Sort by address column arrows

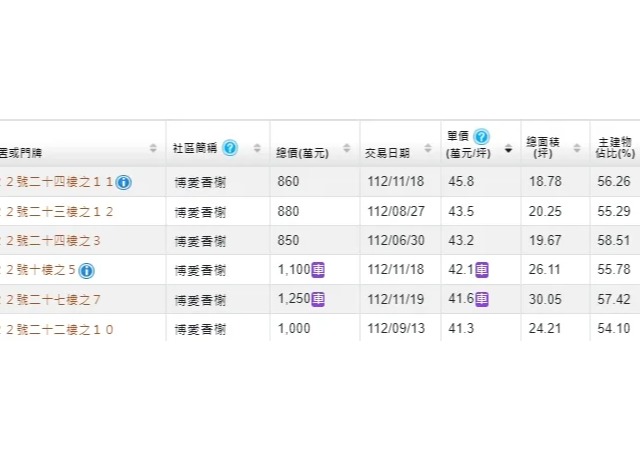[x=153, y=149]
